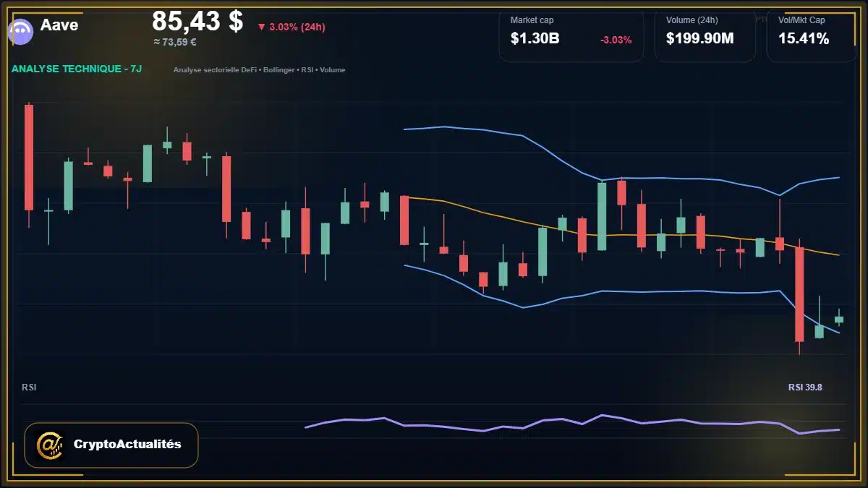This screenshot has height=488, width=868.
Task: Click the $199.90M volume value
Action: tap(700, 39)
